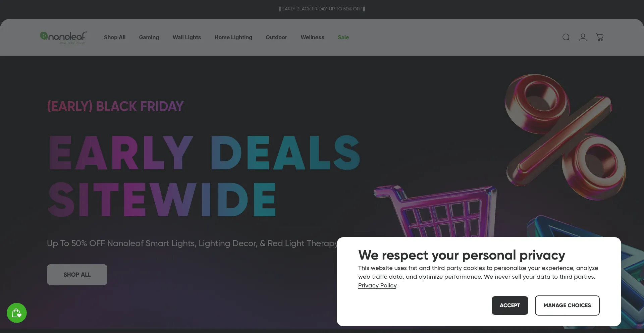644x333 pixels.
Task: Open the shopping cart icon
Action: (x=600, y=37)
